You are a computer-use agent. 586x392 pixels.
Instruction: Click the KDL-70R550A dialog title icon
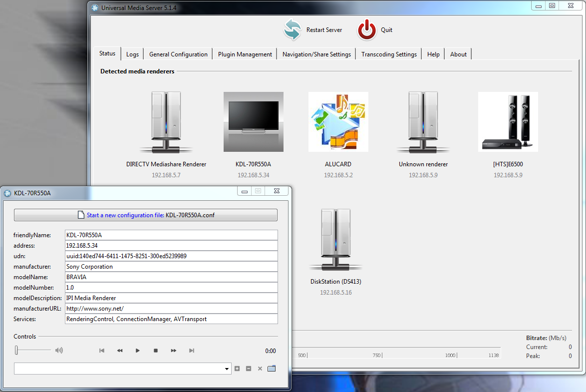[7, 193]
